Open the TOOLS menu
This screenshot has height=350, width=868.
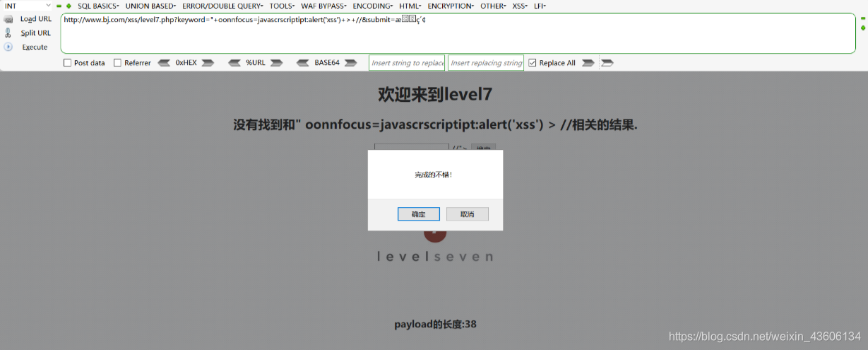point(283,6)
